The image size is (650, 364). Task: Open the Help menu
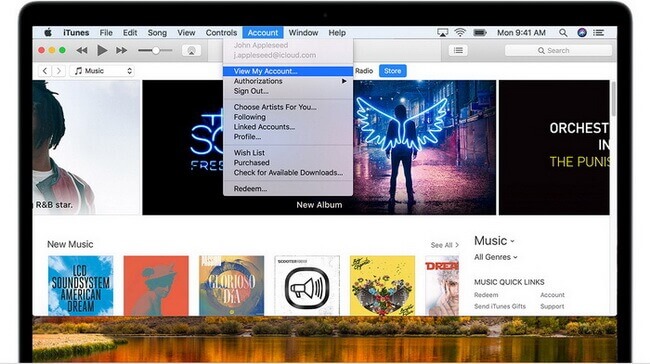click(x=337, y=32)
